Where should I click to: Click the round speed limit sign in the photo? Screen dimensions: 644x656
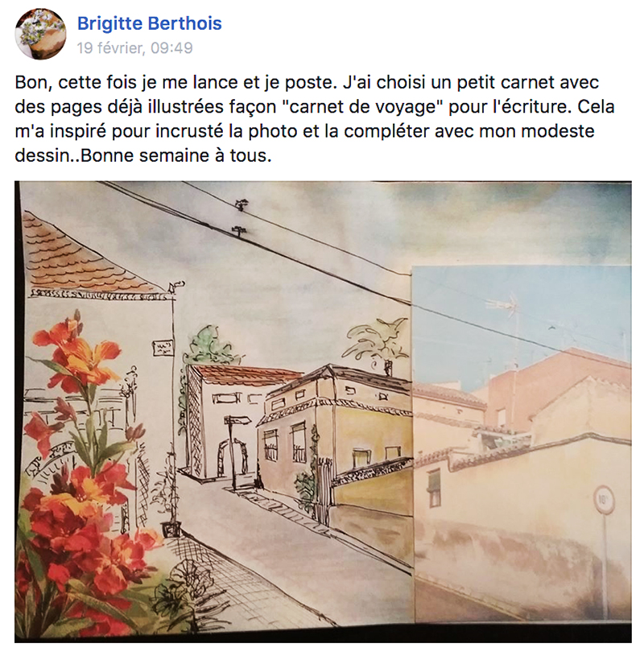(x=603, y=501)
